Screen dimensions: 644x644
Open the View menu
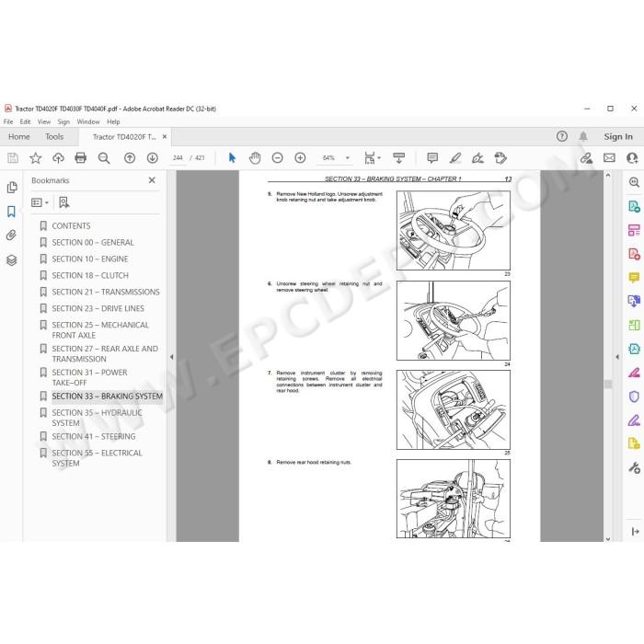44,122
